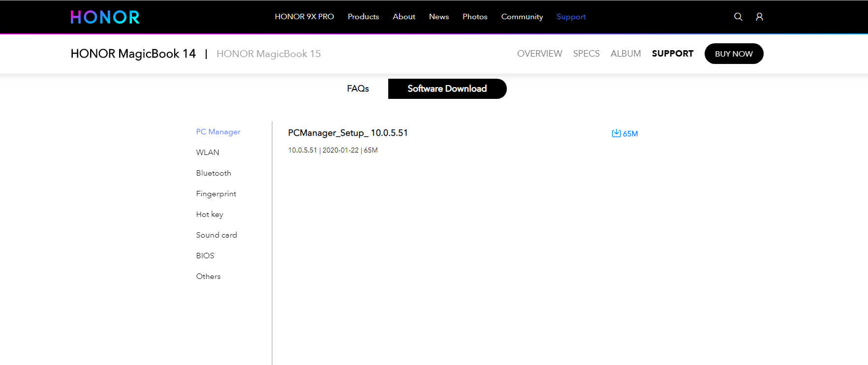Click the user account icon

(x=759, y=17)
